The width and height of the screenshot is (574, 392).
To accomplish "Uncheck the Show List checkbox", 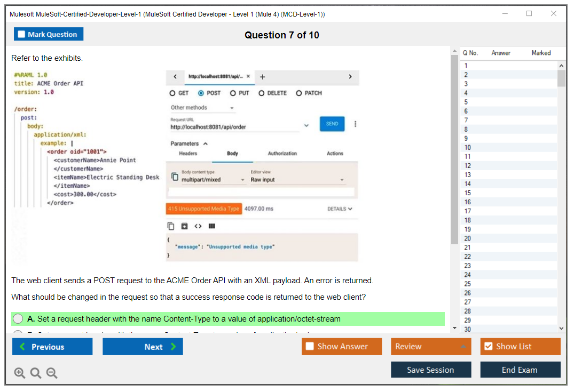I will tap(488, 347).
